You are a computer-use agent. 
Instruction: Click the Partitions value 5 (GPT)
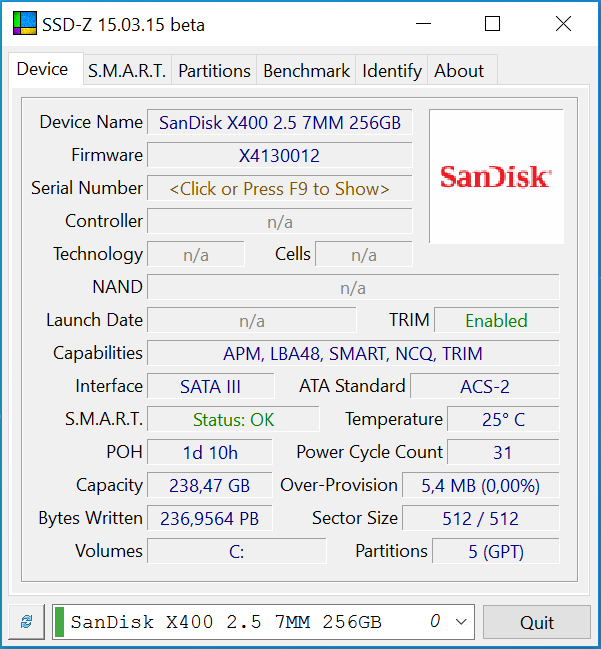point(496,551)
